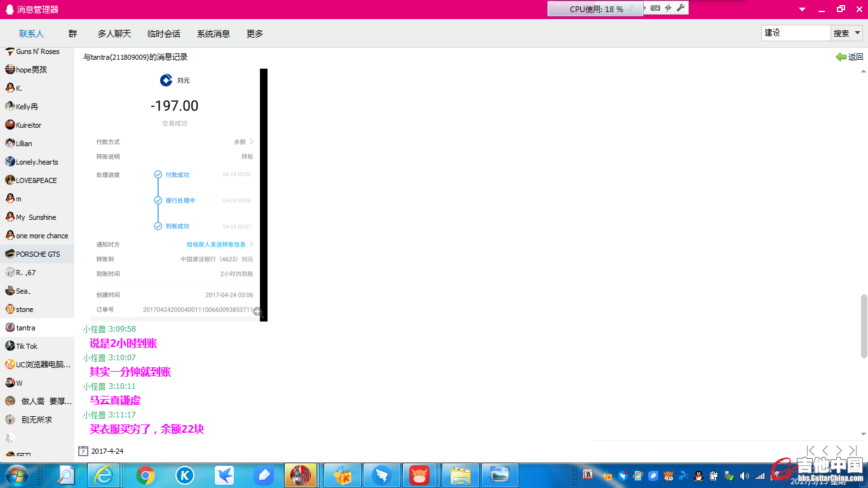
Task: Open the blue pen note taskbar icon
Action: pyautogui.click(x=263, y=475)
